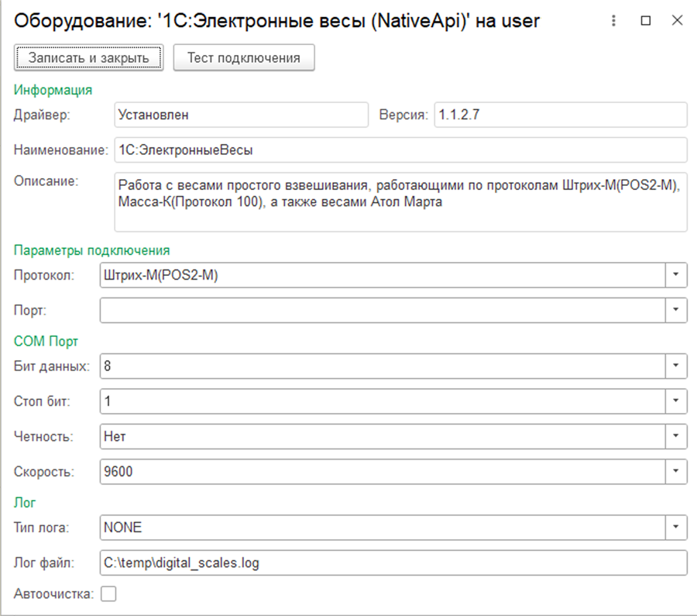Click the 'Стоп бит:' label text

(42, 401)
